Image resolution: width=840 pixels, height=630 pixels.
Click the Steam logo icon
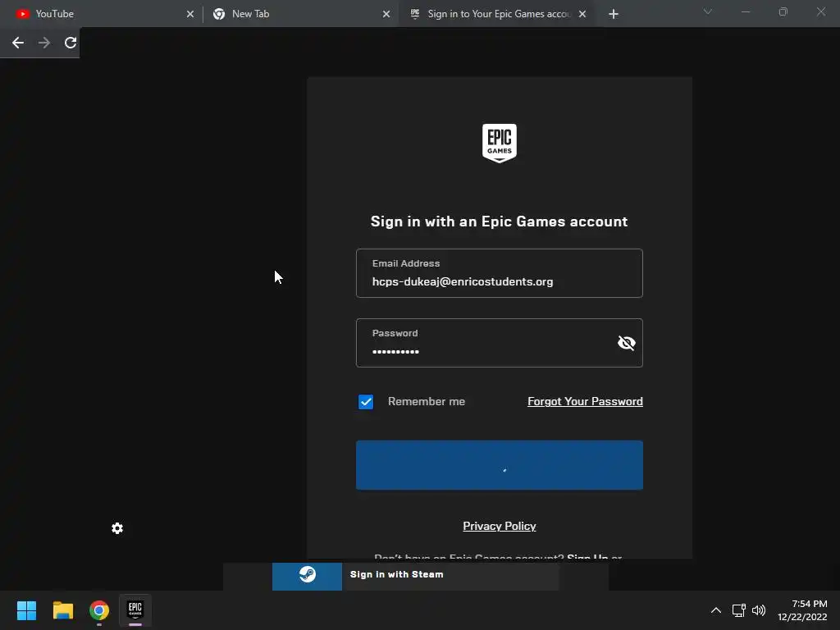tap(307, 575)
